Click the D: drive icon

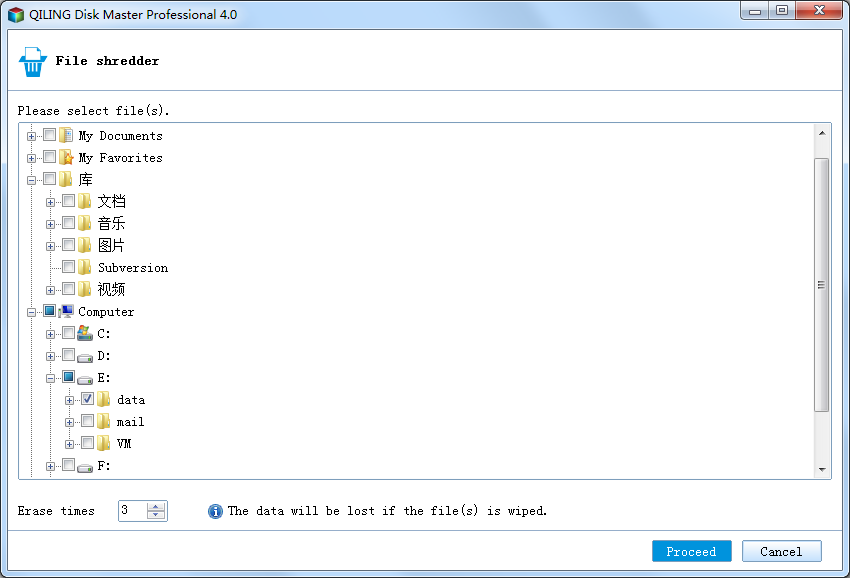click(85, 357)
